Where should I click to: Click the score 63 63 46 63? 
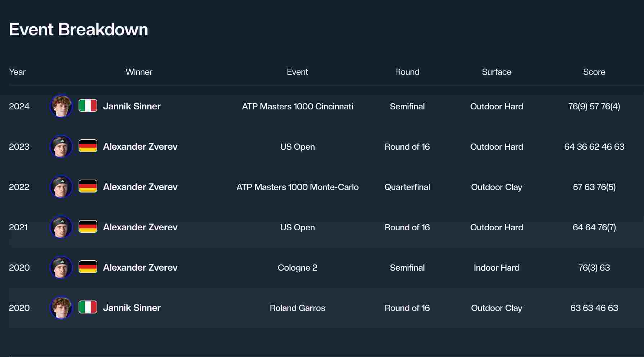pos(594,308)
